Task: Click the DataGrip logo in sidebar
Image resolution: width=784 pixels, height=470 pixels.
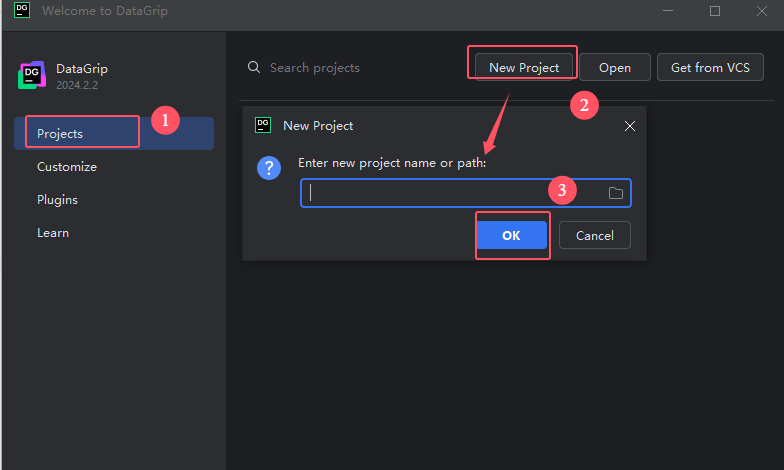Action: click(32, 75)
